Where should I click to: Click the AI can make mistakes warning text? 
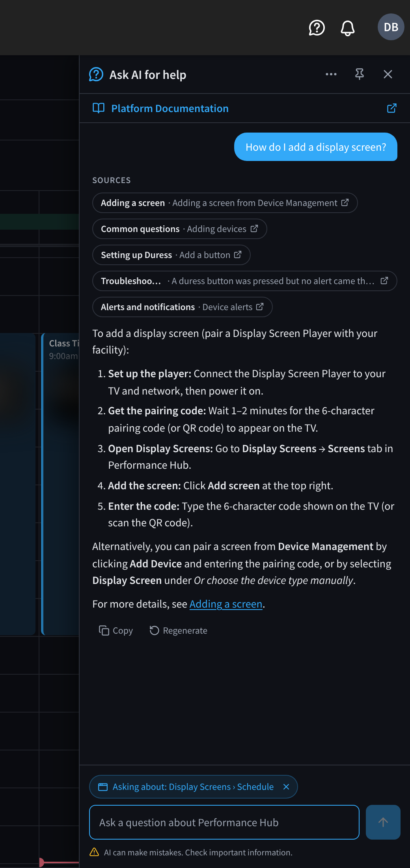click(198, 852)
